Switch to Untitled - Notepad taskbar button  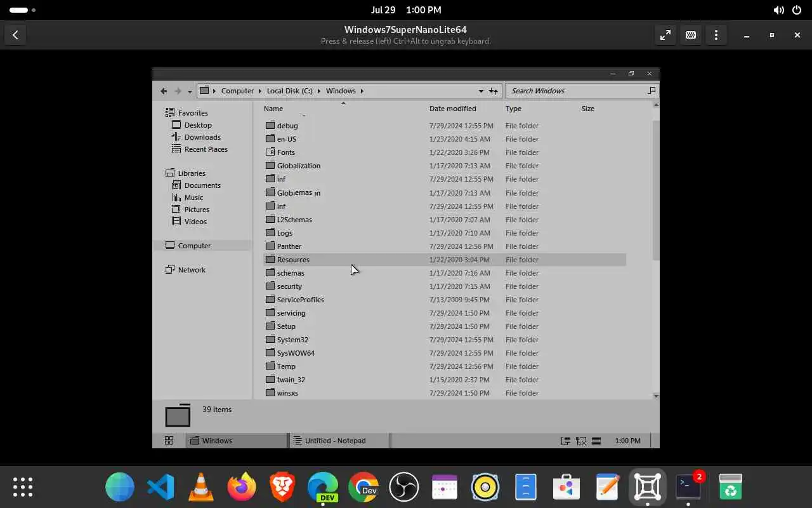(x=339, y=441)
